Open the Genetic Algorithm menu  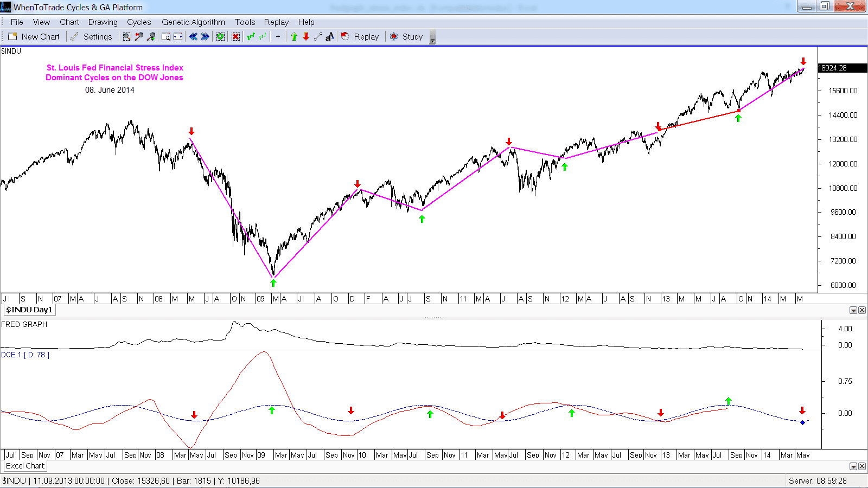pos(193,22)
